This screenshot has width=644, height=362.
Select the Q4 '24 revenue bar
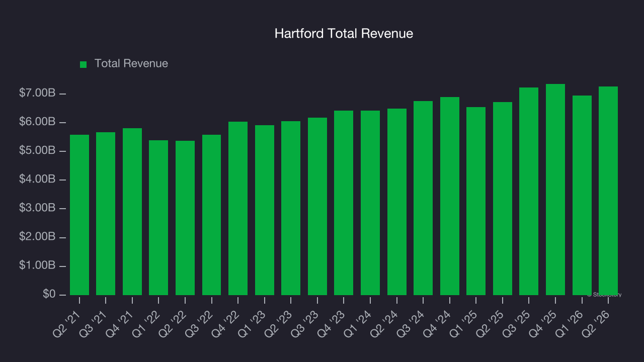[x=450, y=196]
